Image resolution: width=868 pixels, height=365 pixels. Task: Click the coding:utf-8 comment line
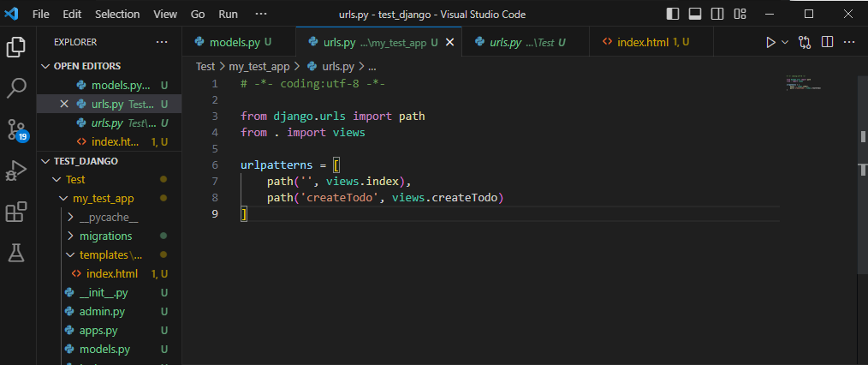point(312,84)
